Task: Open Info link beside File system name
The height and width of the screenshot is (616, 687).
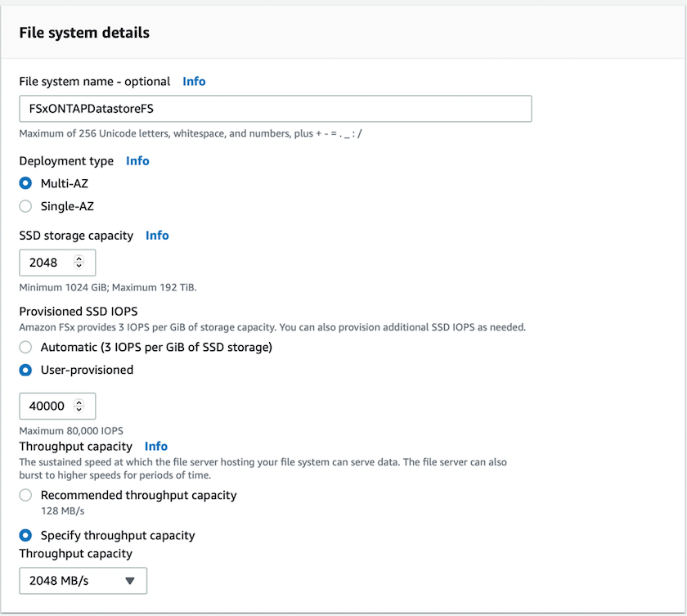Action: tap(194, 82)
